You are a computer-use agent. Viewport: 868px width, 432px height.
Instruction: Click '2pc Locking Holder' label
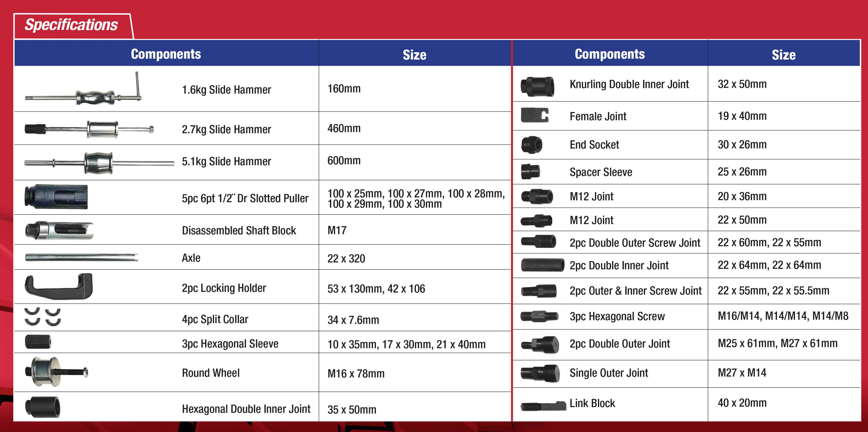[x=224, y=288]
